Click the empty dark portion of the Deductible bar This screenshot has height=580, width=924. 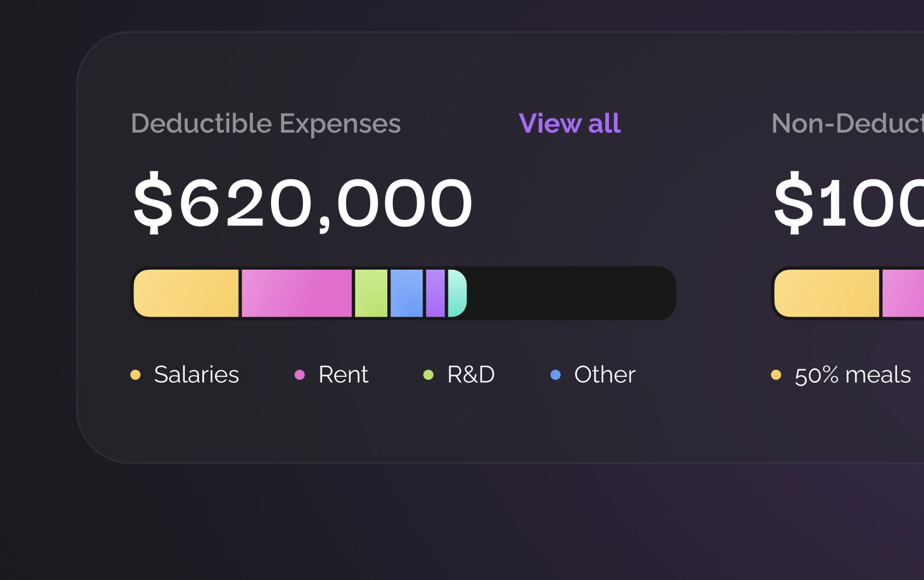570,293
